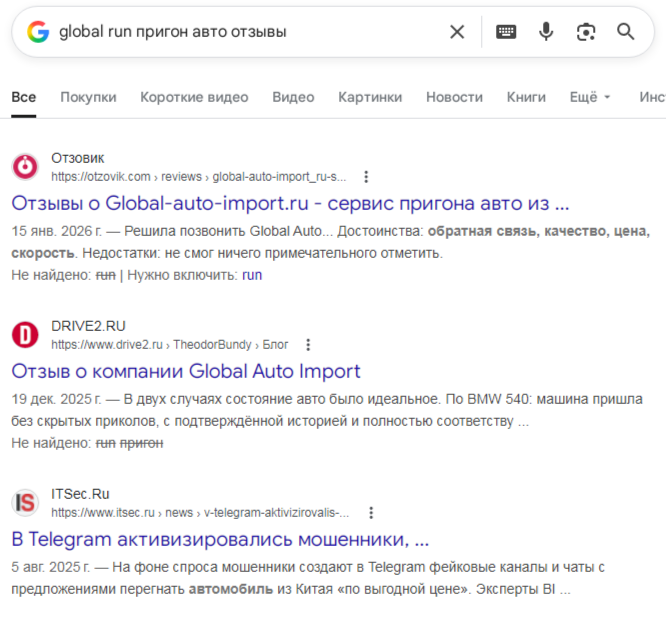Open options menu for Отзовик result

(366, 177)
